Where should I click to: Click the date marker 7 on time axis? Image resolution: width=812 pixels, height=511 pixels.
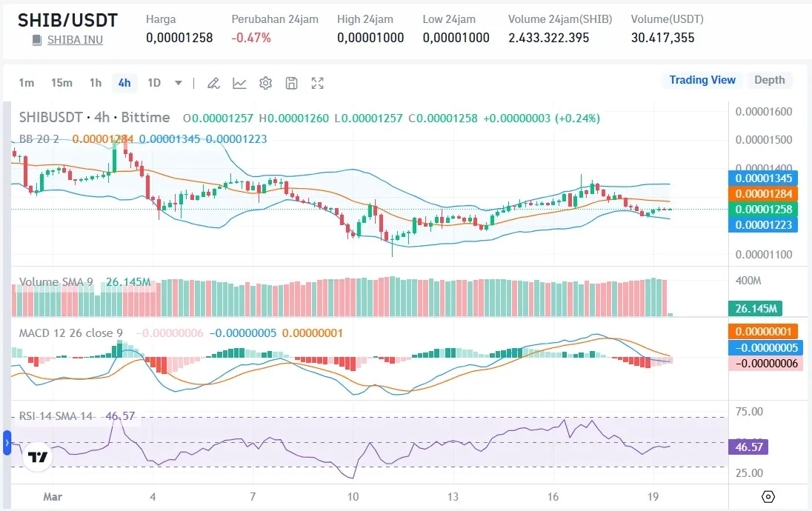coord(253,497)
